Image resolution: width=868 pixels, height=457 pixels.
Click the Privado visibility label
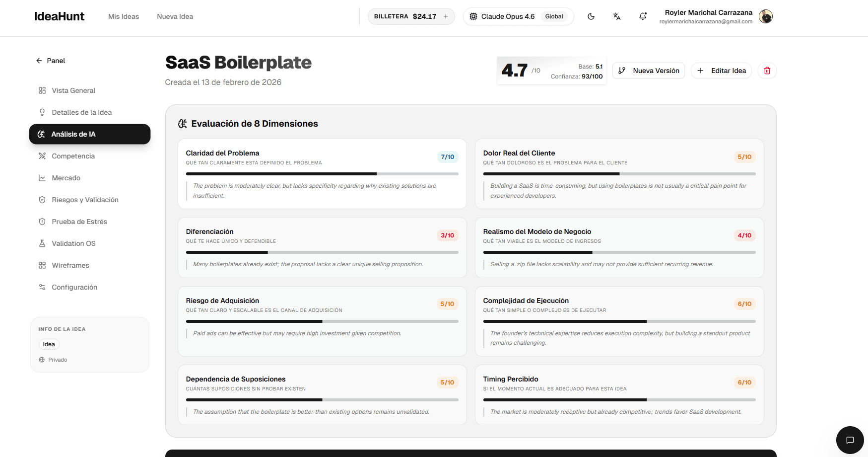coord(58,360)
